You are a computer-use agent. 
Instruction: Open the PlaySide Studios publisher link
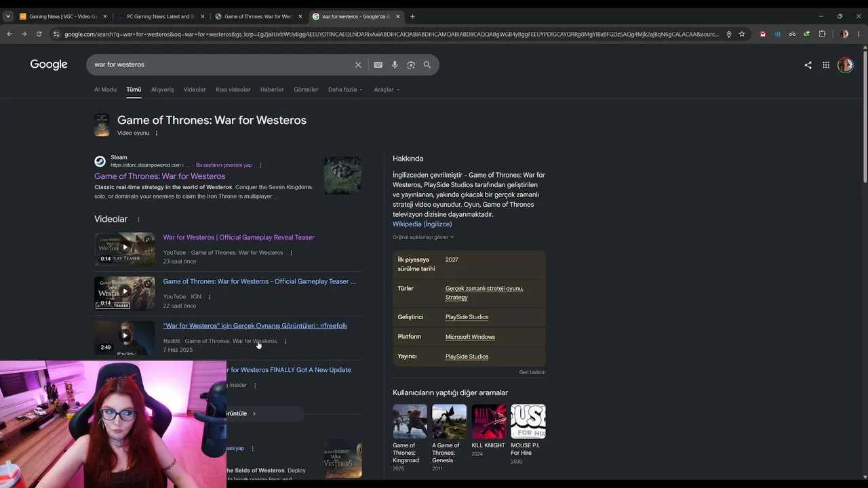467,357
